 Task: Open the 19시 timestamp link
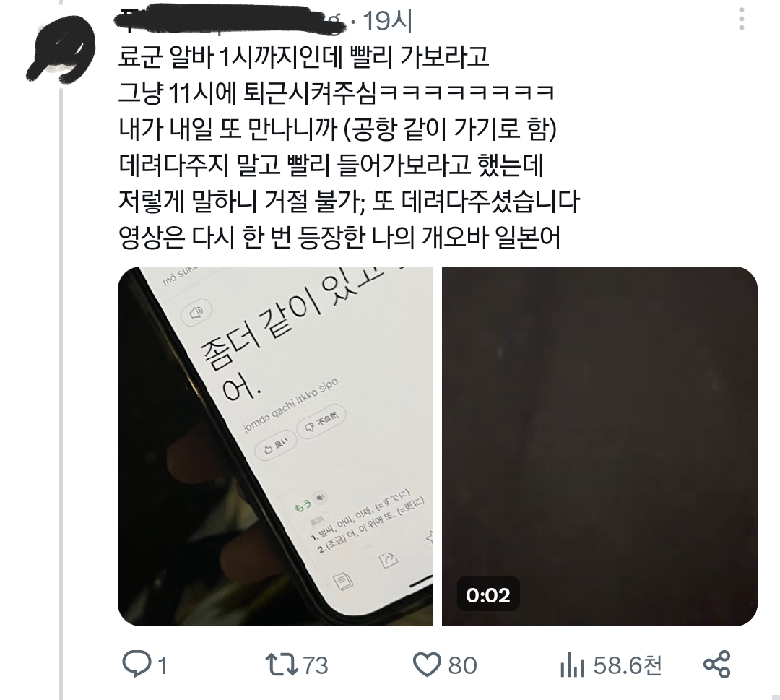(x=388, y=22)
